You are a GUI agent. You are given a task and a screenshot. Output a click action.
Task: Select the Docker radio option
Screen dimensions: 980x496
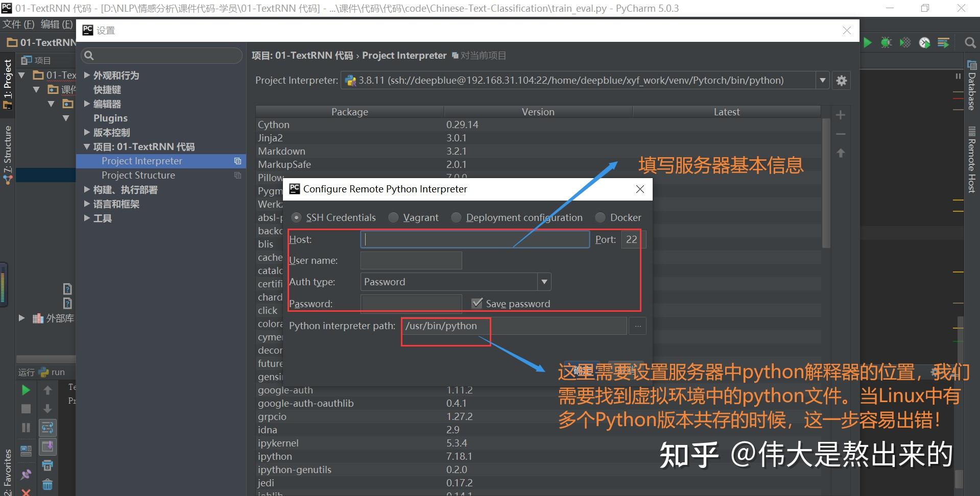(x=600, y=218)
